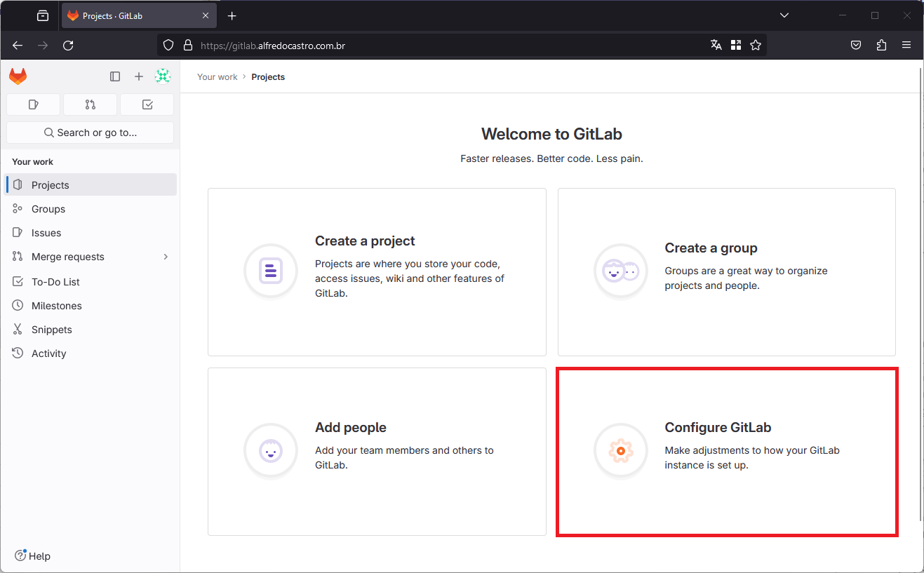Open the browser extensions icon
924x573 pixels.
point(882,46)
